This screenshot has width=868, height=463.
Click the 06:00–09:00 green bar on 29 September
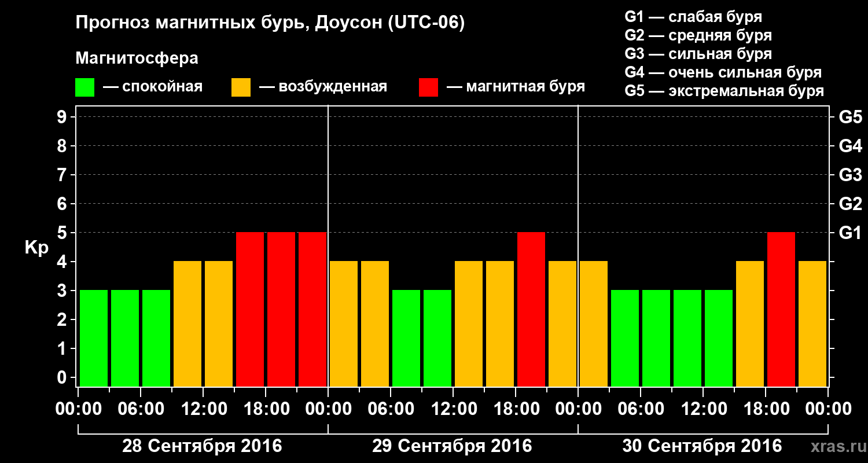[x=406, y=338]
